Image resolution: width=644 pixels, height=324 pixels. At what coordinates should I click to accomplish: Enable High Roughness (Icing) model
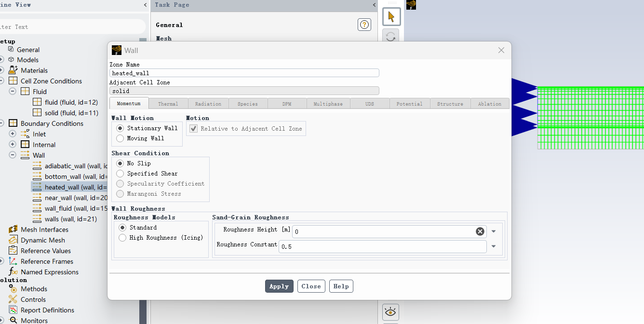coord(122,238)
